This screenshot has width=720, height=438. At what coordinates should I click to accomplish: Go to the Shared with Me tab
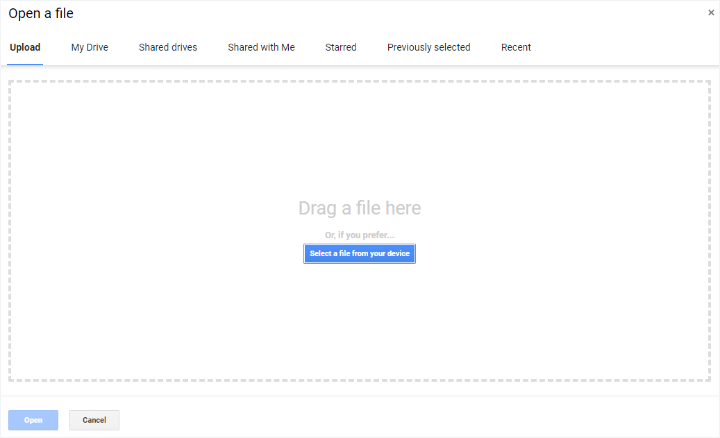coord(261,47)
